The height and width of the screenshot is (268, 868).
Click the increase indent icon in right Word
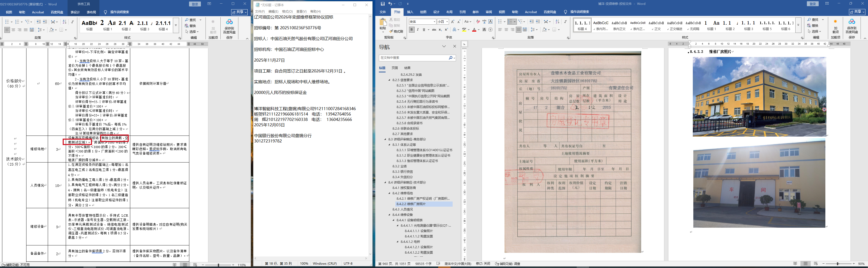tap(538, 22)
